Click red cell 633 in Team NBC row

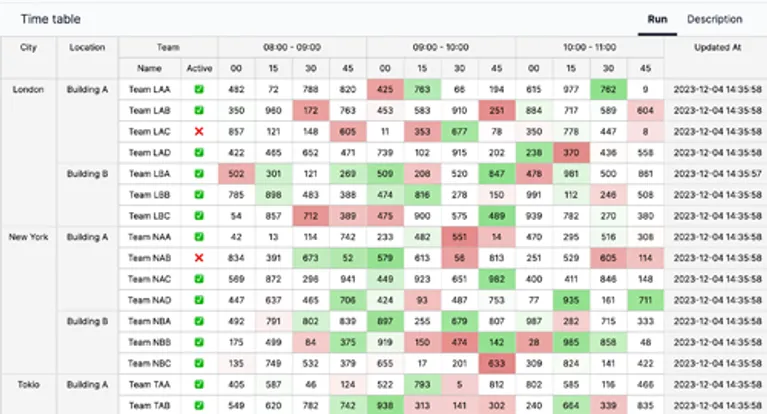click(496, 363)
